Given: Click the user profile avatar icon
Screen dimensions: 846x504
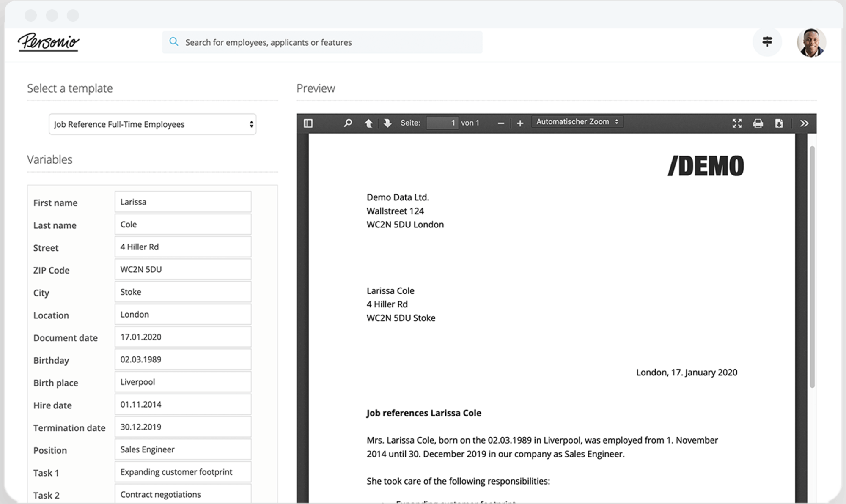Looking at the screenshot, I should tap(811, 42).
